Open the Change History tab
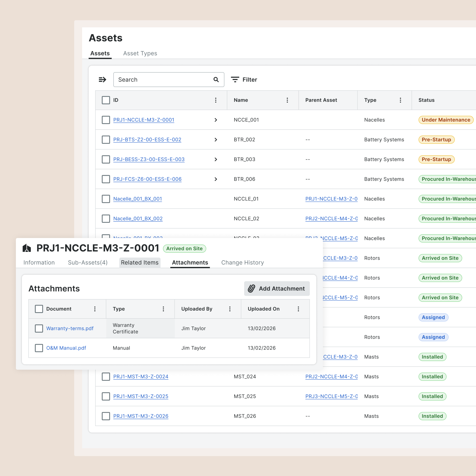The image size is (476, 476). tap(242, 263)
